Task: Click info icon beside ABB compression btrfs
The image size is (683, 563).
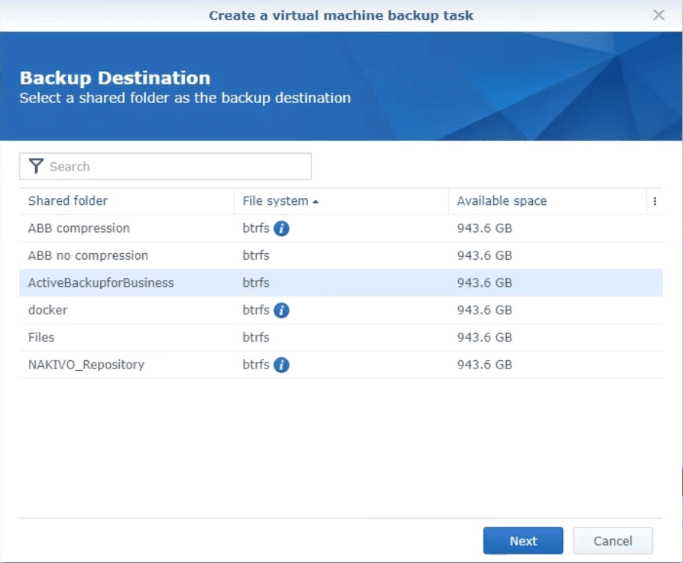Action: pyautogui.click(x=282, y=229)
